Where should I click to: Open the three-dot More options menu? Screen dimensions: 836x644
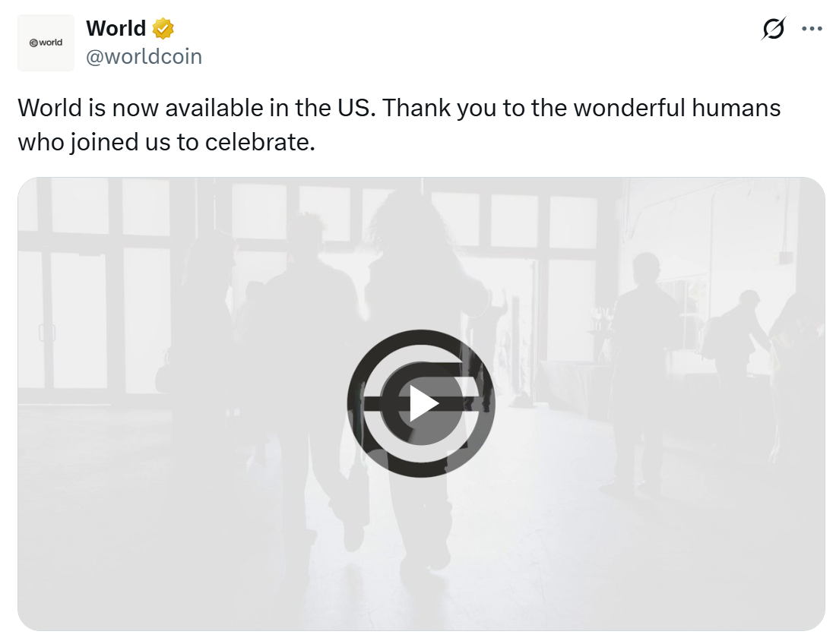(x=812, y=30)
